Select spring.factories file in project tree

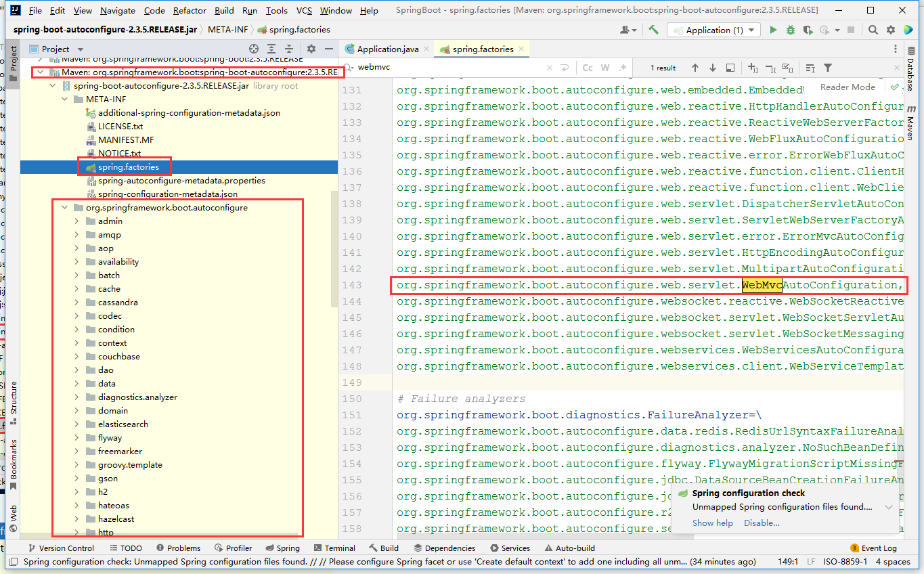(129, 167)
